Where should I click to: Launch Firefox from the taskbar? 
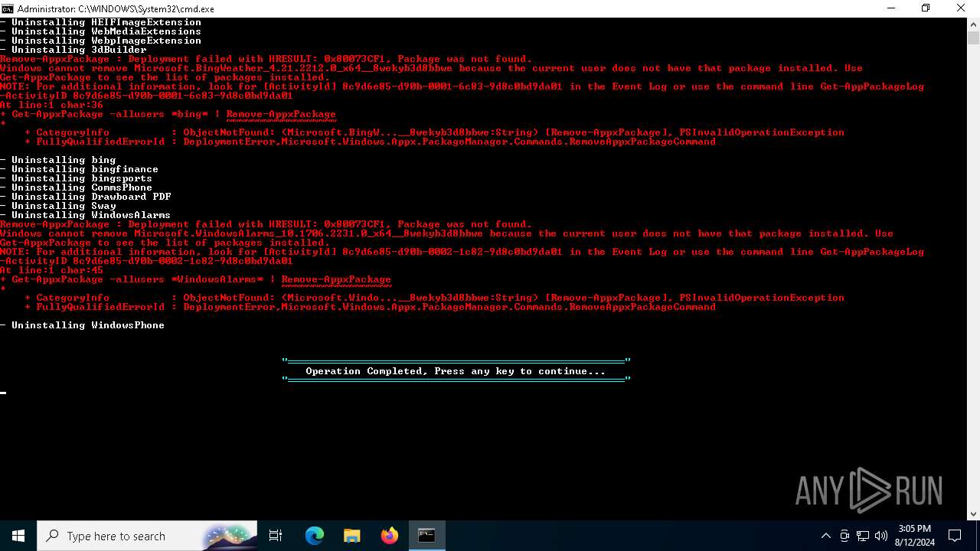(390, 536)
